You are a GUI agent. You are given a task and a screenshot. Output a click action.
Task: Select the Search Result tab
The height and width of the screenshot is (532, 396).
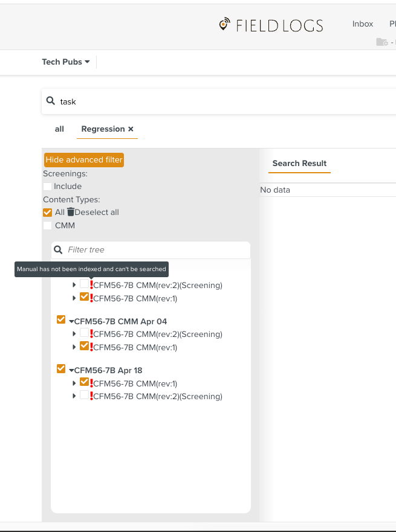(299, 164)
